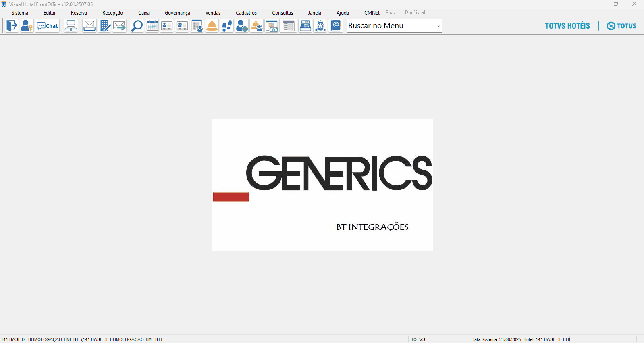The width and height of the screenshot is (644, 343).
Task: Open the cash register icon
Action: 305,26
